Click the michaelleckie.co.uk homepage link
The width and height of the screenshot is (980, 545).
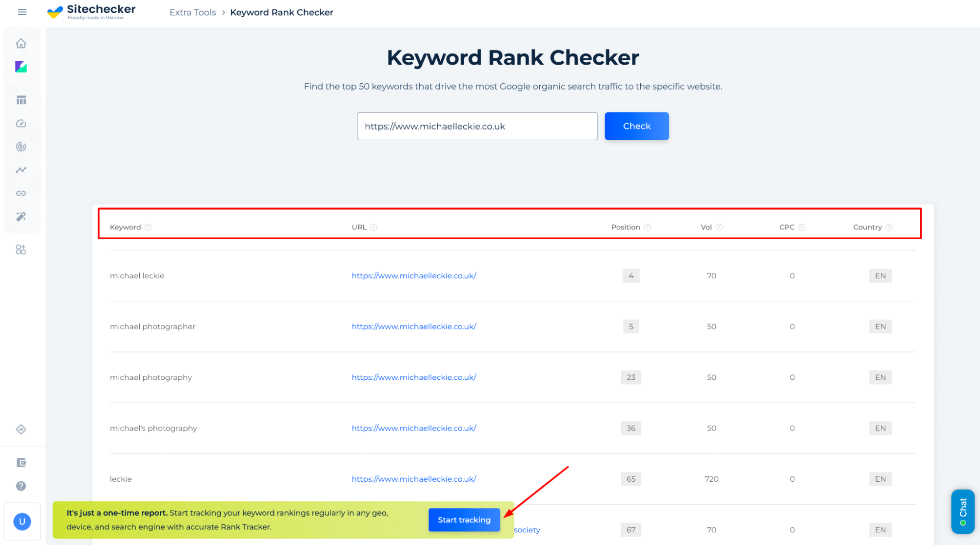tap(413, 275)
